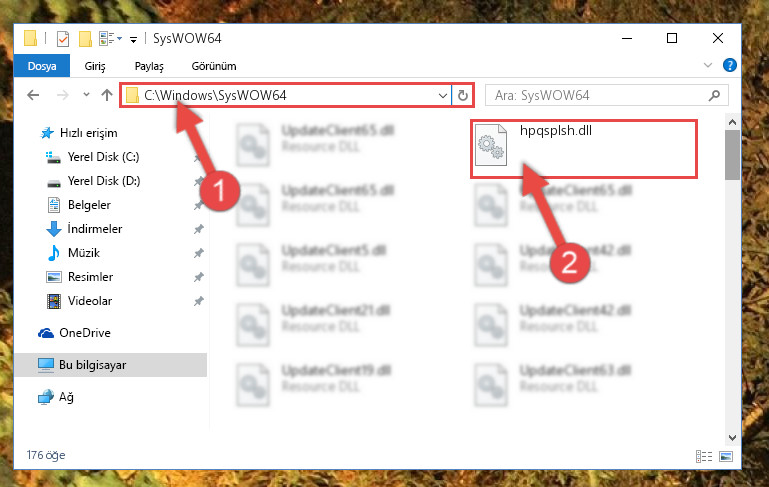The width and height of the screenshot is (769, 487).
Task: Toggle the pin beside Videolar
Action: [199, 301]
